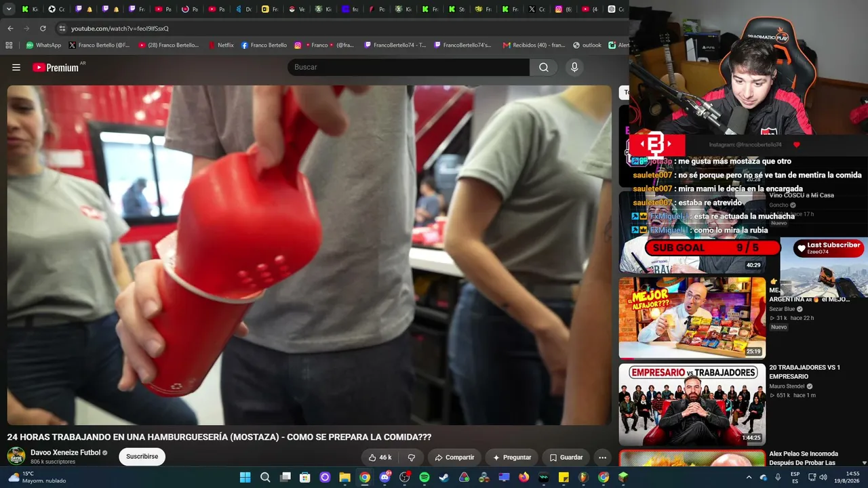The height and width of the screenshot is (488, 868).
Task: Like the video with the 46 k thumbs-up
Action: click(380, 457)
